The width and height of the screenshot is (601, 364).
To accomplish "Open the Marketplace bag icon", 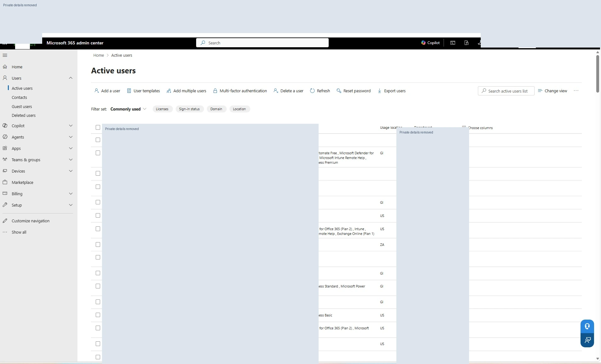I will (5, 182).
